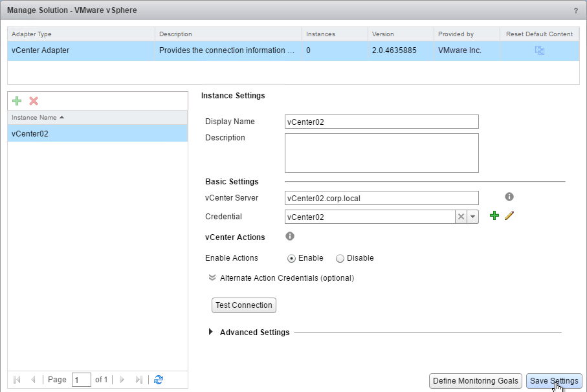
Task: Click the vCenter Server info icon
Action: pyautogui.click(x=509, y=197)
